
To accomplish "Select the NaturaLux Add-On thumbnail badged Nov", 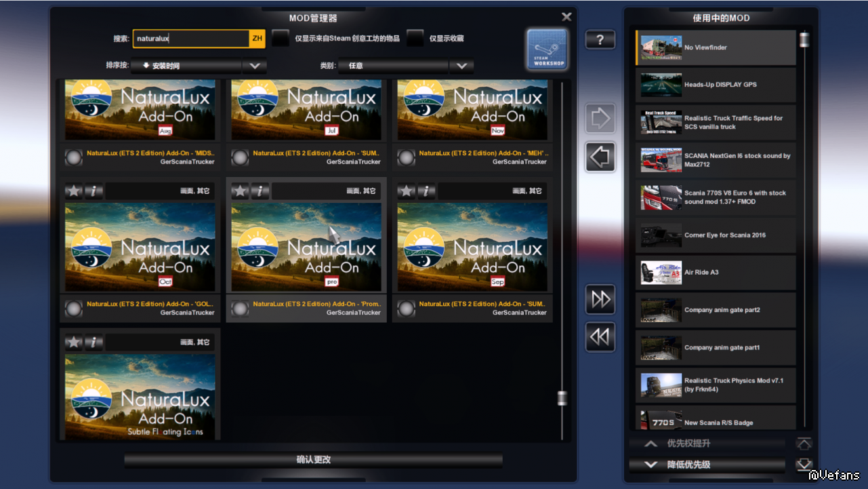I will [472, 110].
